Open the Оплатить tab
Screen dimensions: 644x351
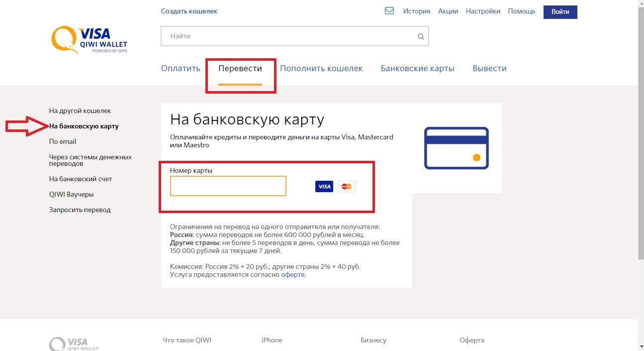click(x=181, y=69)
